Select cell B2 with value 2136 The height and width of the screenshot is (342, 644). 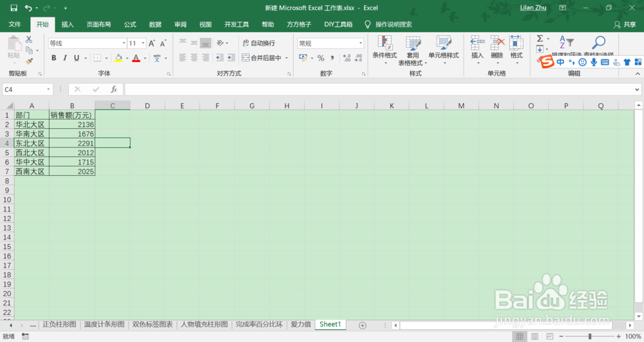tap(72, 124)
